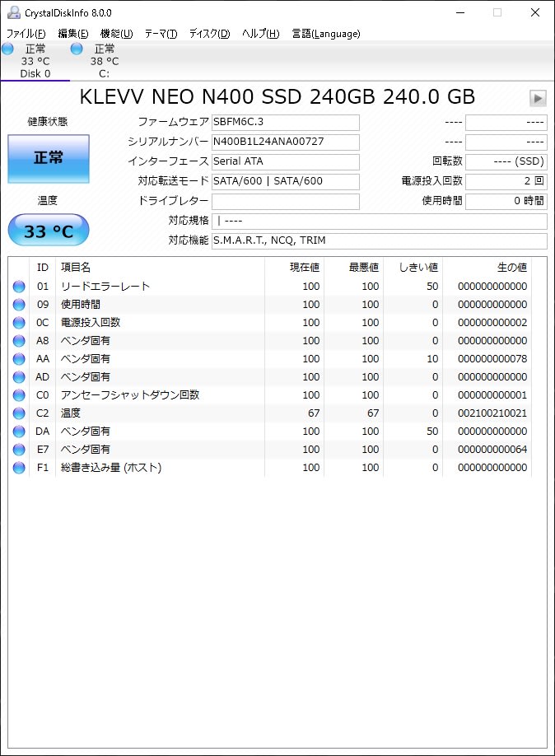
Task: Click the interface field Serial ATA
Action: (x=286, y=162)
